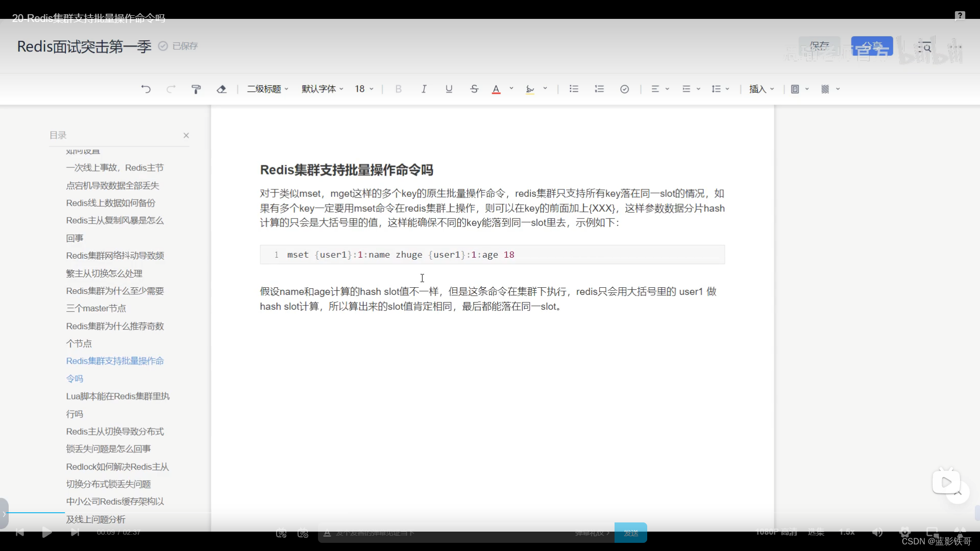Open the page background pattern dropdown
This screenshot has width=980, height=551.
(x=830, y=89)
